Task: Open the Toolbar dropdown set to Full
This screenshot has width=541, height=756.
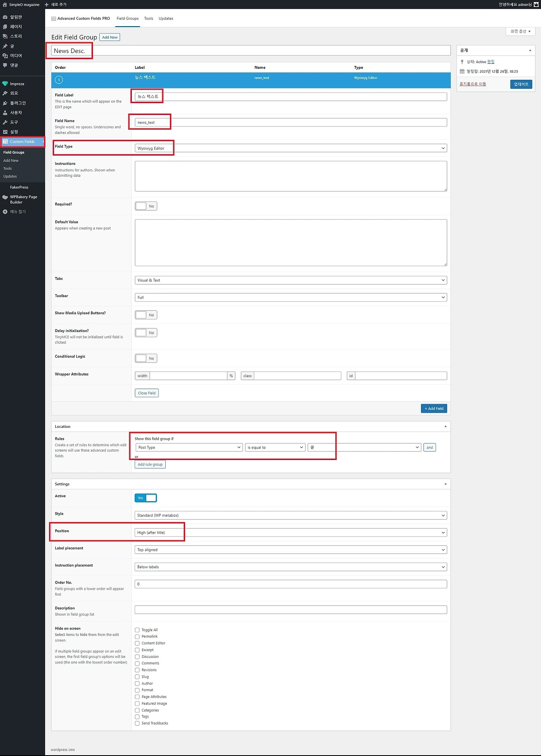Action: point(291,298)
